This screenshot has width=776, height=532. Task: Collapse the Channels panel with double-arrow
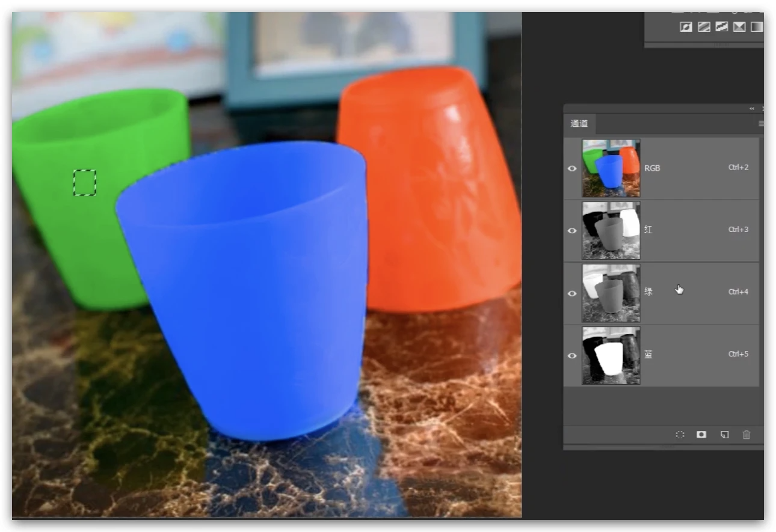pos(752,109)
